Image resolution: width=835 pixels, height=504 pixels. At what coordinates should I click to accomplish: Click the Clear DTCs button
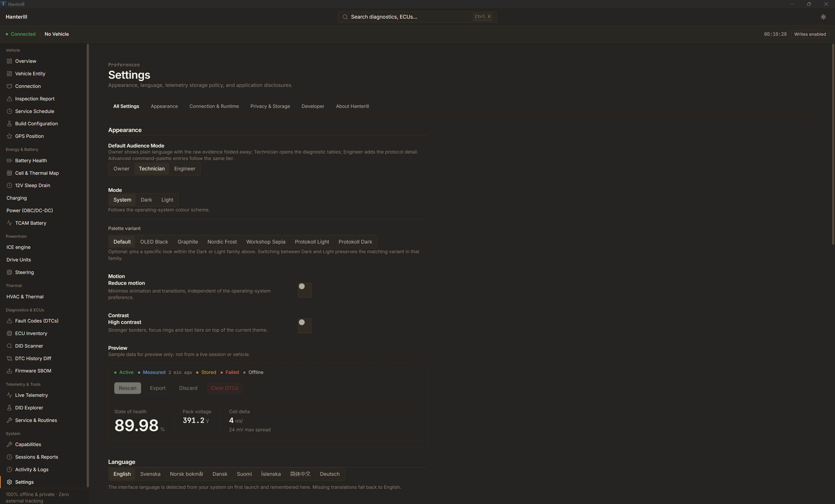[x=224, y=388]
